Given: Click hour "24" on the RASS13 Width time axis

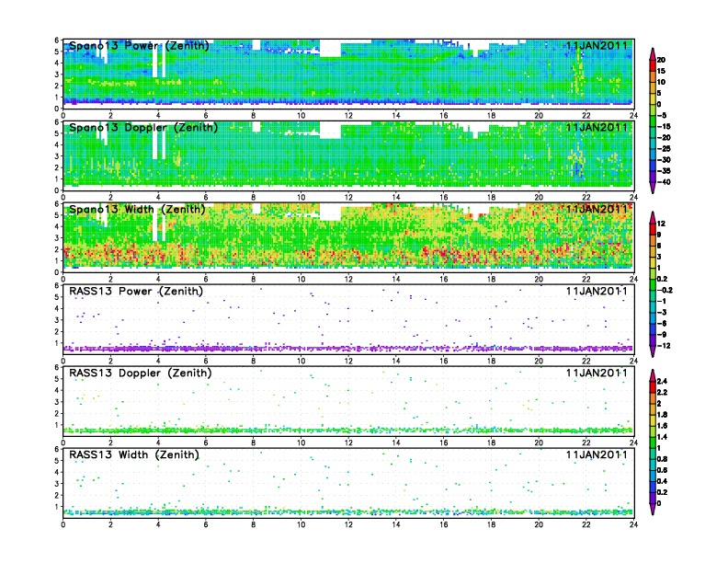Looking at the screenshot, I should pyautogui.click(x=633, y=524).
